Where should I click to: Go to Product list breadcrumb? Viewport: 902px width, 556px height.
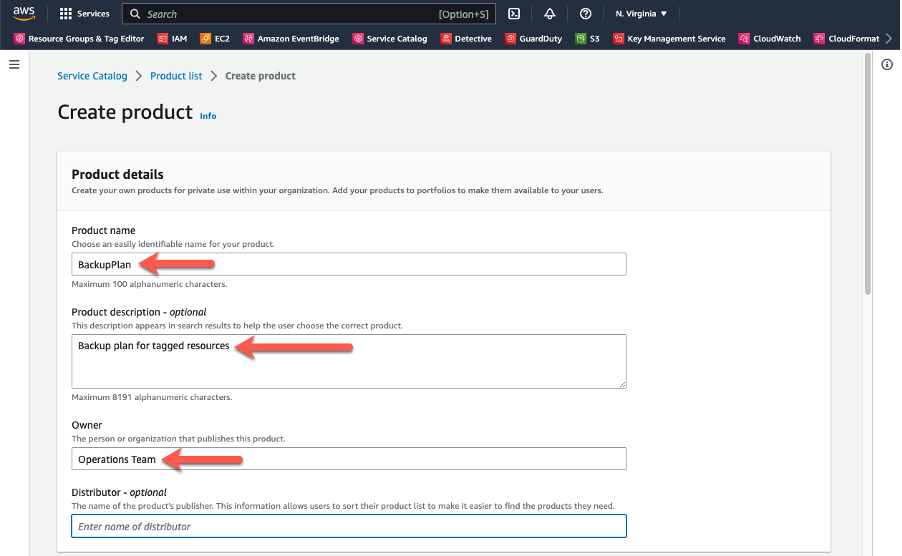pos(176,76)
